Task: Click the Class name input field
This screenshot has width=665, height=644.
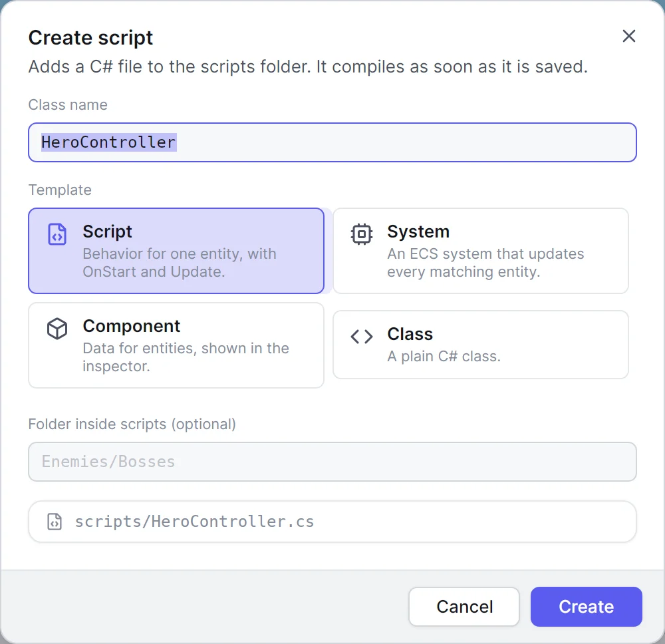Action: (332, 142)
